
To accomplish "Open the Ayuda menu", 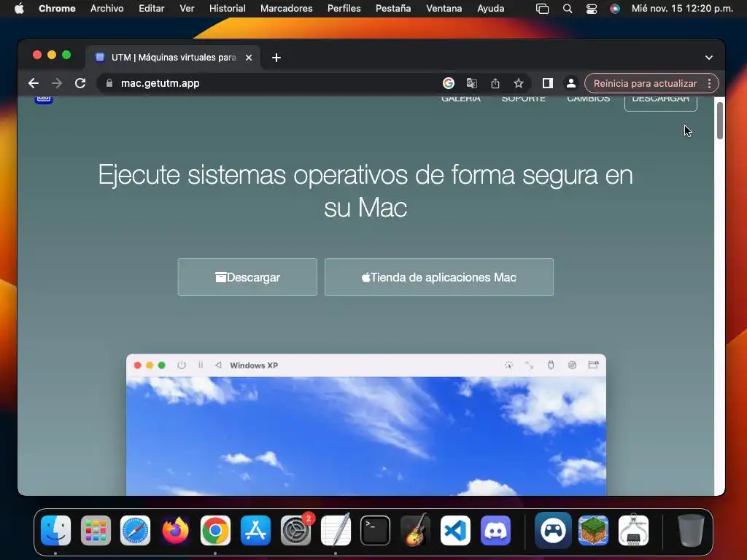I will [x=491, y=8].
